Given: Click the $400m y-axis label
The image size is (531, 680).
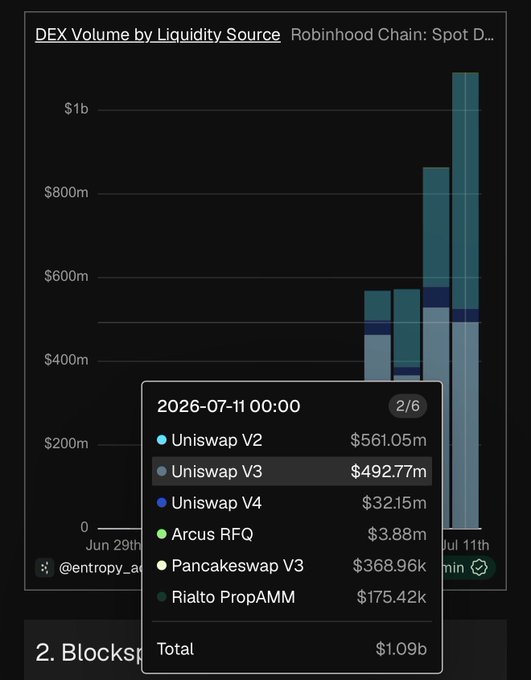Looking at the screenshot, I should pos(66,360).
